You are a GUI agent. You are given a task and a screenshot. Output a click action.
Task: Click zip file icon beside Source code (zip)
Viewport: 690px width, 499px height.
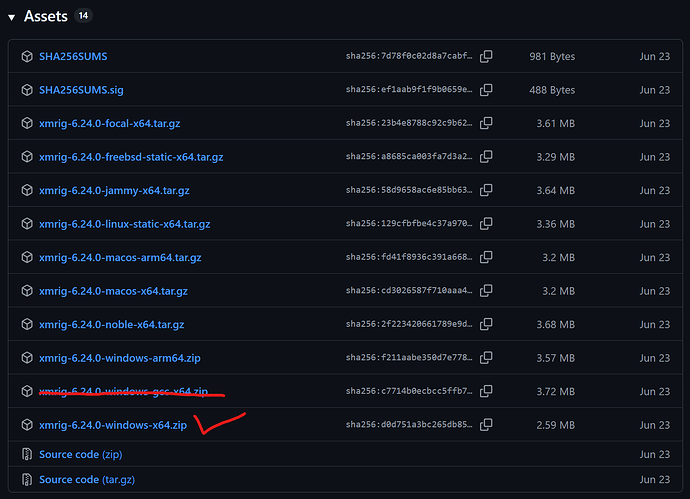[26, 455]
